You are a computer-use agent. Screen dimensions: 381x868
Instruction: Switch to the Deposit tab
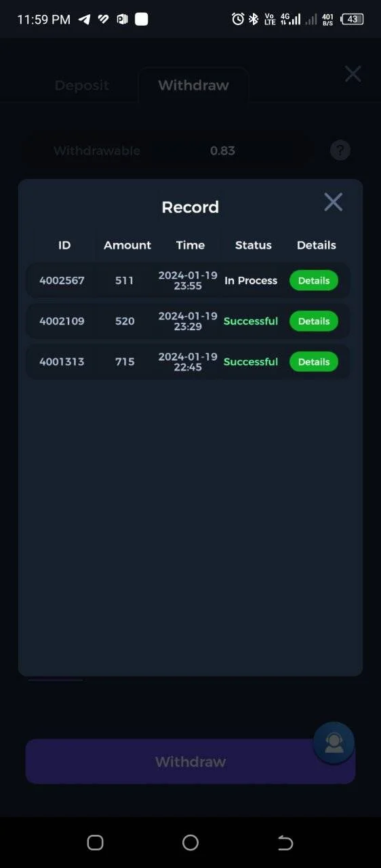(81, 85)
